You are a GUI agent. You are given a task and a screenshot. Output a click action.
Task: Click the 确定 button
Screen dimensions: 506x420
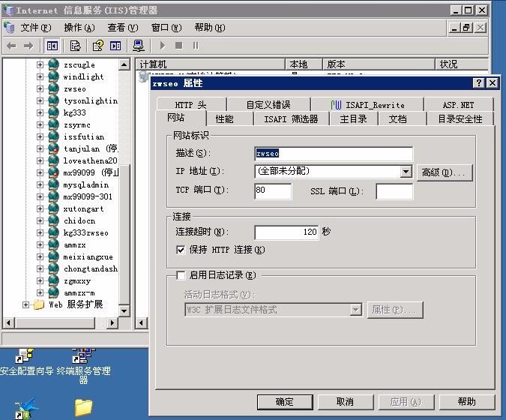285,402
